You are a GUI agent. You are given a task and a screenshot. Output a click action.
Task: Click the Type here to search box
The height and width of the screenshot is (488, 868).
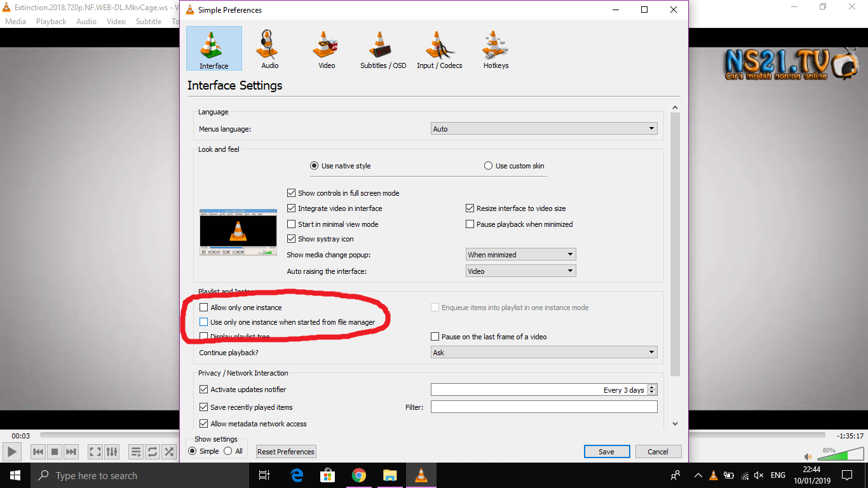click(139, 475)
